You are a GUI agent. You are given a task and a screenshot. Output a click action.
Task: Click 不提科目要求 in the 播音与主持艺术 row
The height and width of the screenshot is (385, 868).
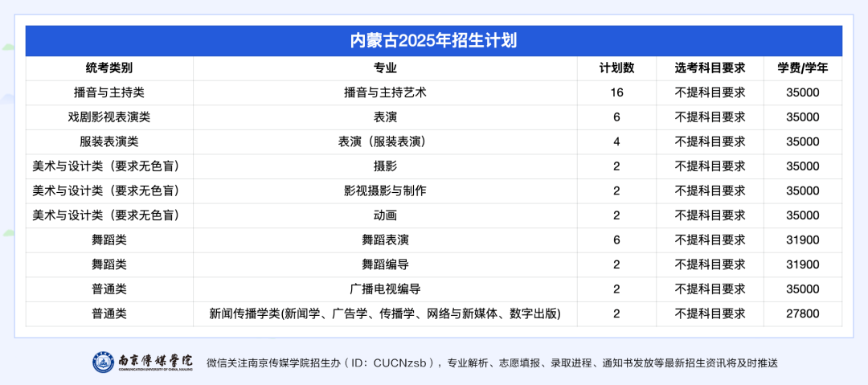tap(710, 92)
